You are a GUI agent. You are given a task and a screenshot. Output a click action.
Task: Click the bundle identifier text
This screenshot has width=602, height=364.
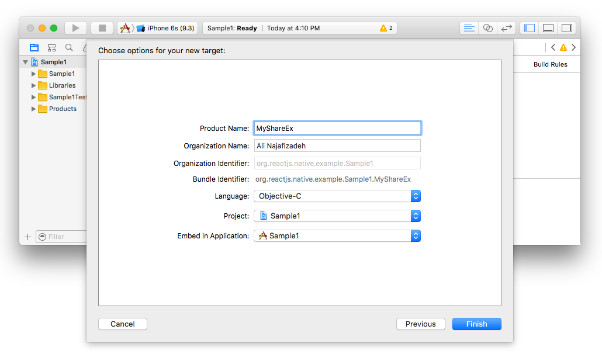333,179
